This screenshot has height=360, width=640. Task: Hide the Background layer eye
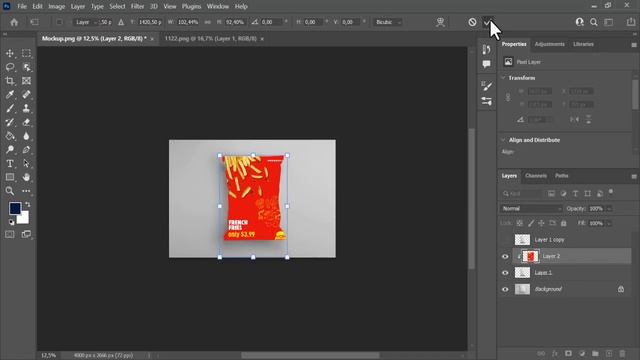click(x=505, y=289)
